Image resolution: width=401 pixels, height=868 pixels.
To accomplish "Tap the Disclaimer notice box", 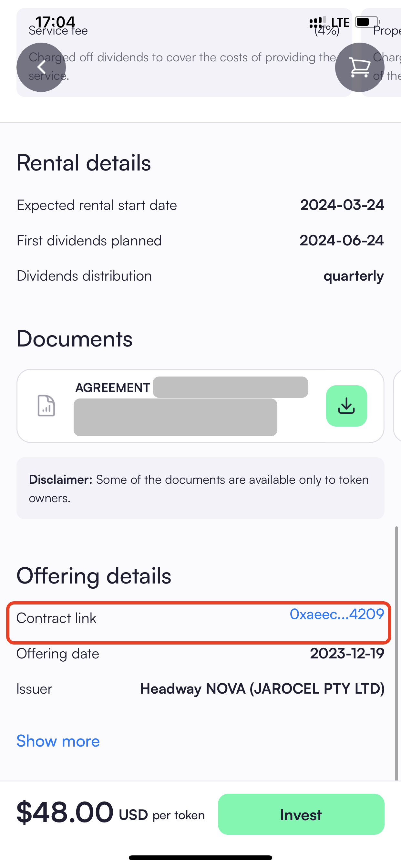I will [200, 488].
